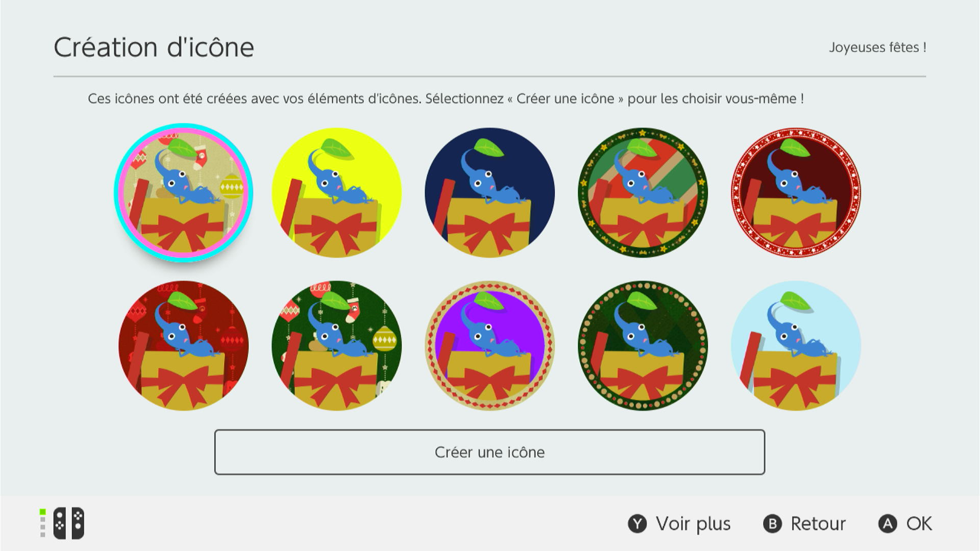Click the "Joyeuses fêtes !" label
Screen dimensions: 980x551
click(x=877, y=47)
